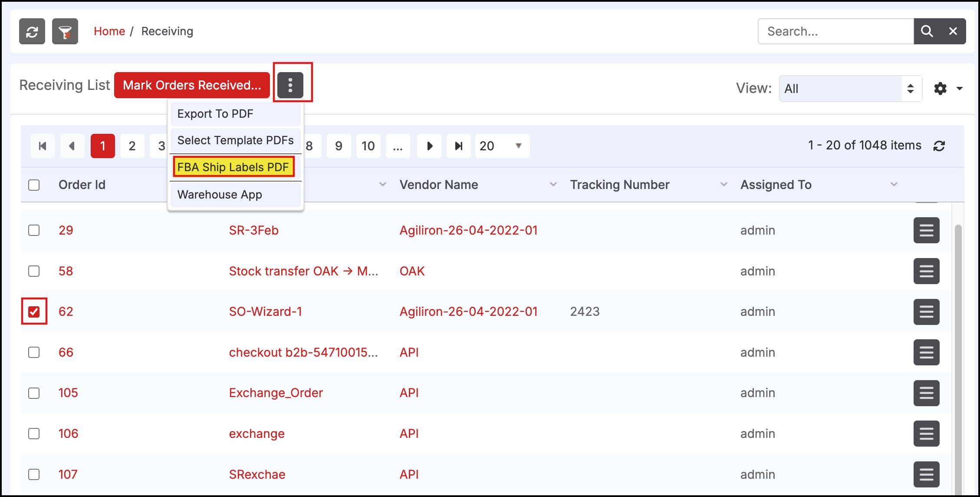
Task: Open the gear settings icon near View
Action: (x=941, y=89)
